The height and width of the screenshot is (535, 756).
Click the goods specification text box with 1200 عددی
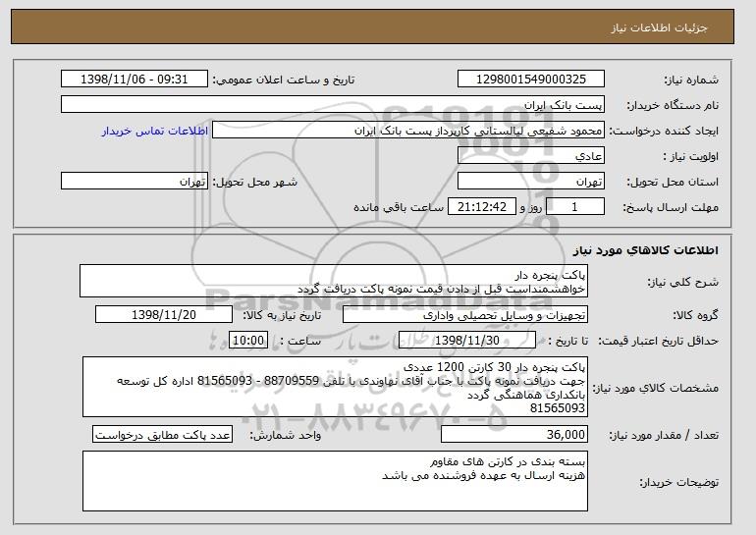335,387
